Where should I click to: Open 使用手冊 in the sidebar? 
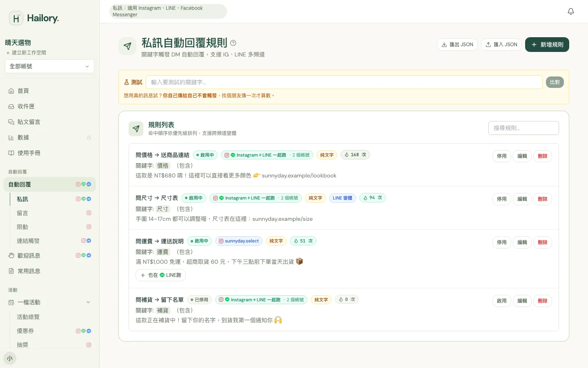(x=49, y=153)
